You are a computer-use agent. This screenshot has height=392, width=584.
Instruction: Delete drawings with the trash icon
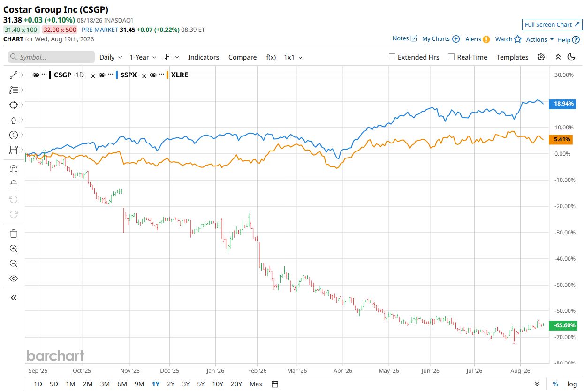[13, 234]
